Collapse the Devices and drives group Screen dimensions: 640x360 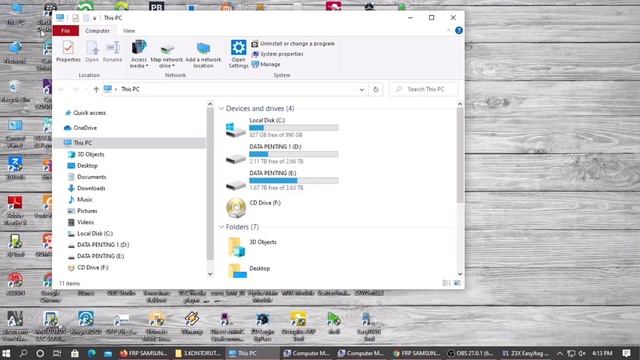[221, 109]
